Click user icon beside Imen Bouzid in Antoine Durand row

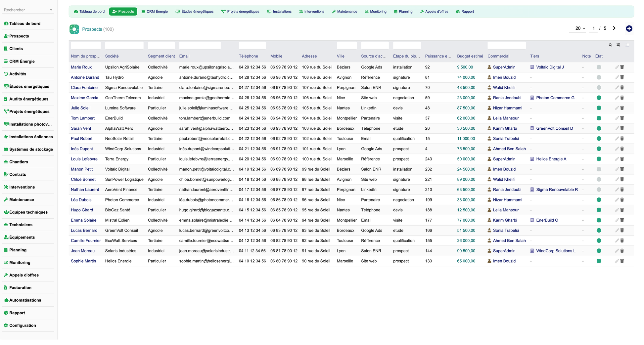pyautogui.click(x=489, y=77)
